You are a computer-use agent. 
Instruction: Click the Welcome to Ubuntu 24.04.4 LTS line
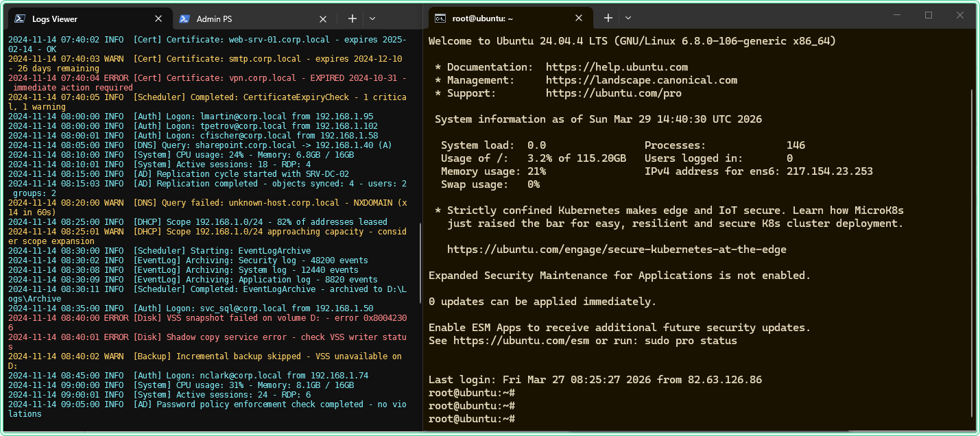tap(632, 41)
